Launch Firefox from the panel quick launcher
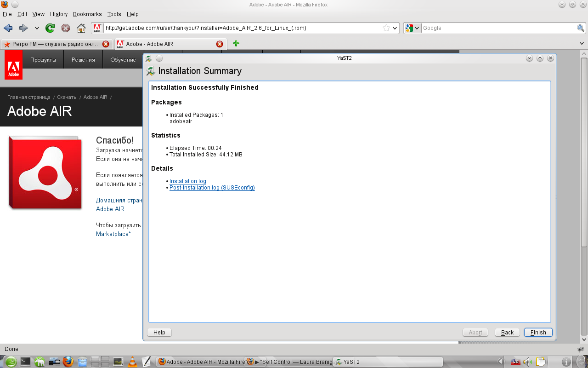 click(68, 362)
